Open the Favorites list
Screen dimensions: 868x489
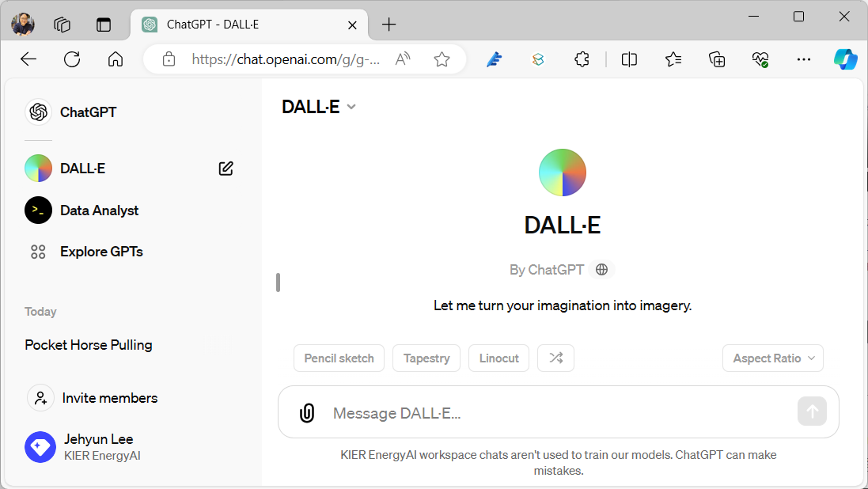coord(673,59)
